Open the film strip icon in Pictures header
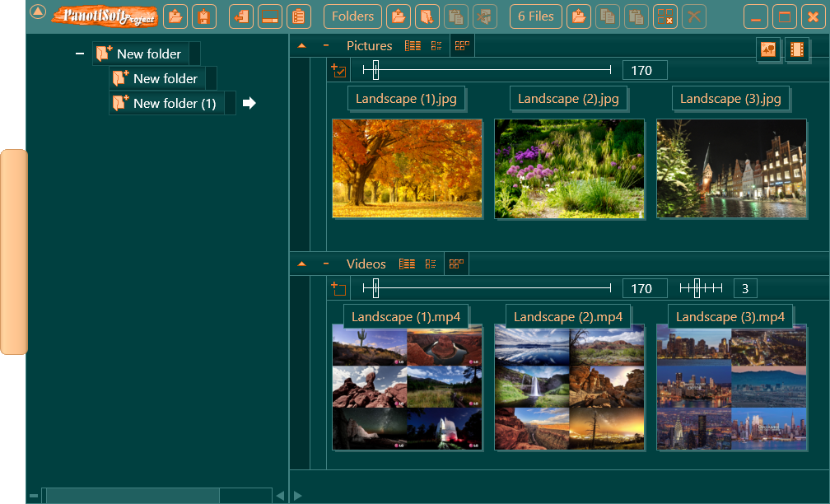 click(797, 49)
